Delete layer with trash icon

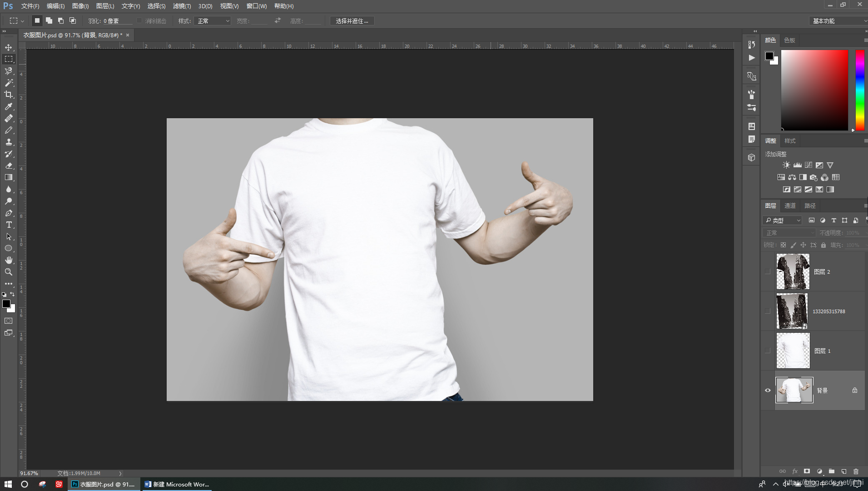[x=856, y=471]
